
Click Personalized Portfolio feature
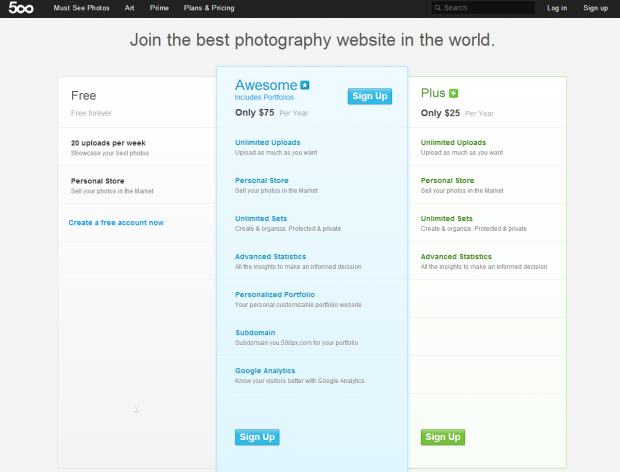pyautogui.click(x=275, y=294)
